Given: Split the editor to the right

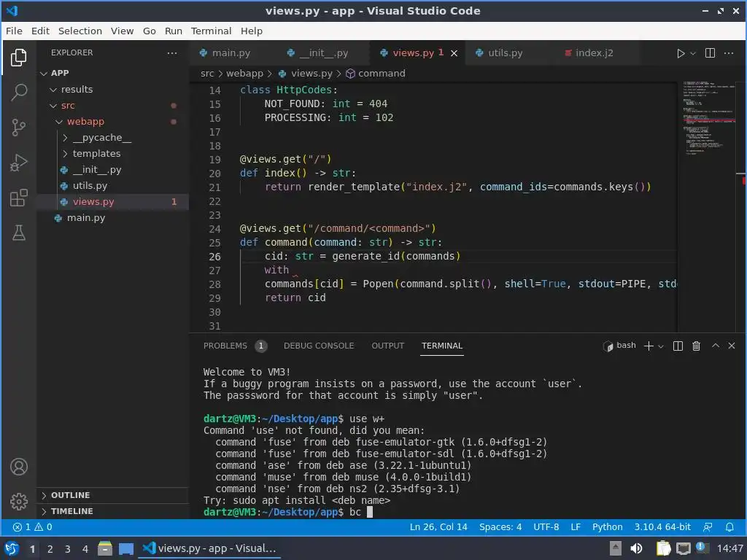Looking at the screenshot, I should [x=710, y=52].
